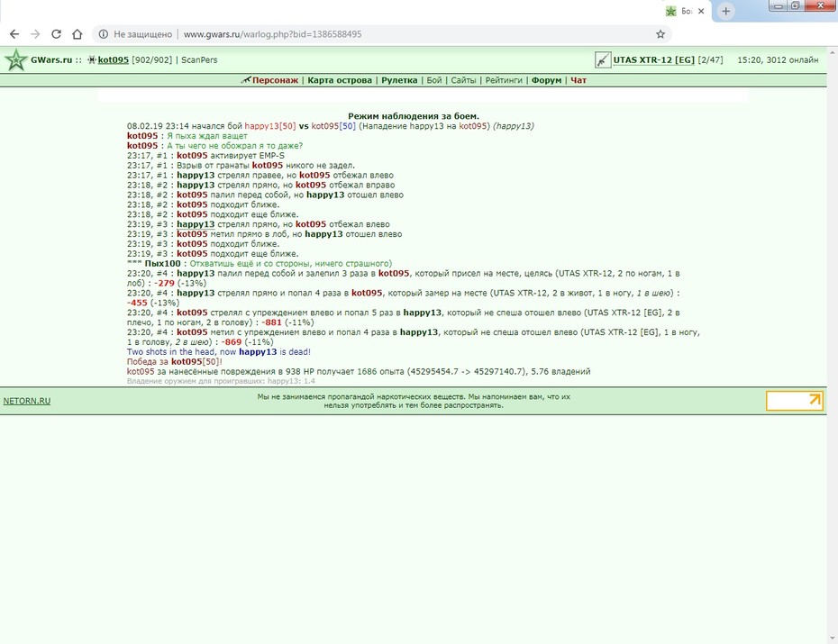Viewport: 838px width, 644px height.
Task: Click the GWars.ru header link
Action: pos(51,59)
